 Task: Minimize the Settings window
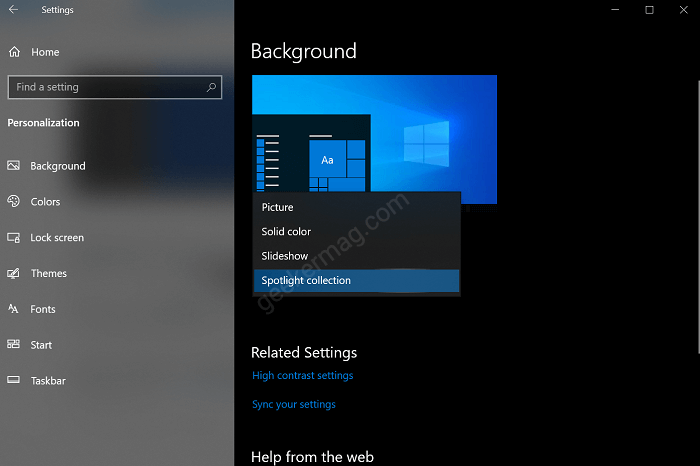click(615, 9)
